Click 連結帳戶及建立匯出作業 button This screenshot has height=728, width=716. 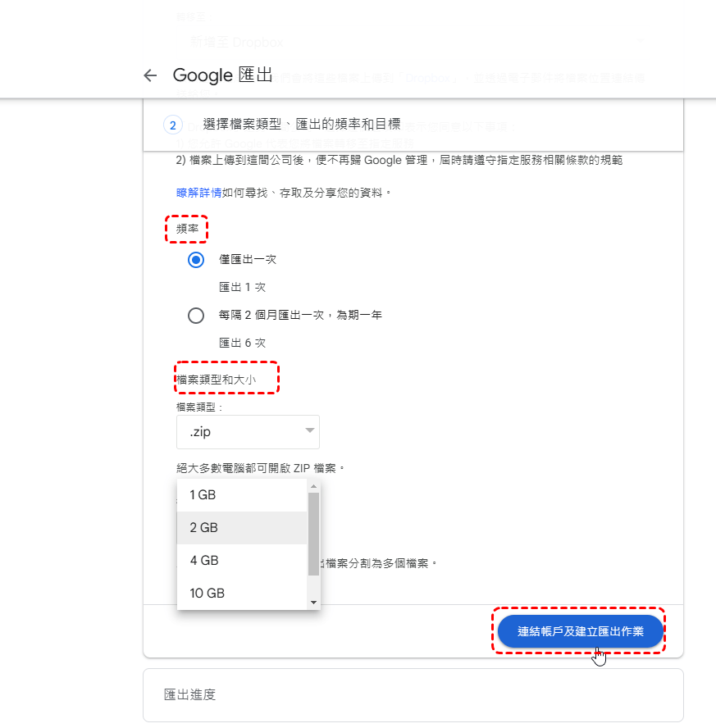coord(580,631)
